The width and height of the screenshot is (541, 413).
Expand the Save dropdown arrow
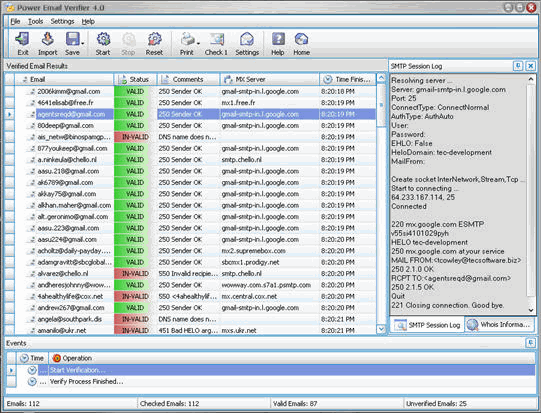coord(83,43)
